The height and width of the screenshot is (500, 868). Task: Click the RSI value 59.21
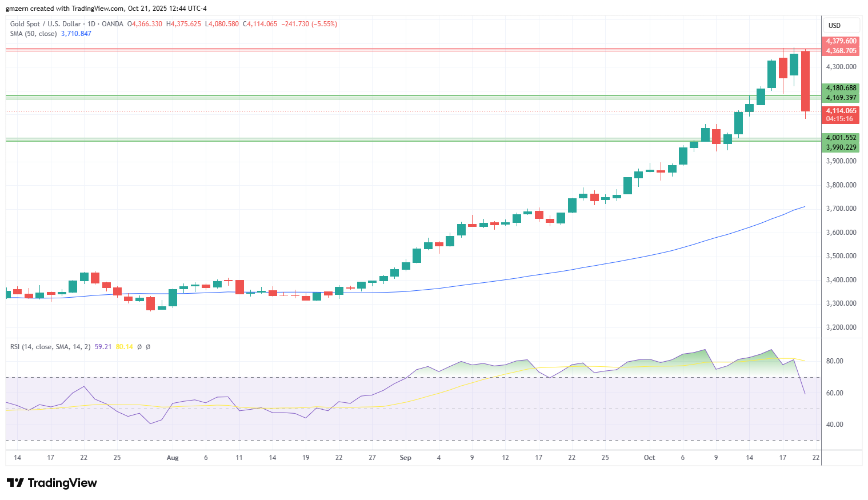(x=103, y=347)
